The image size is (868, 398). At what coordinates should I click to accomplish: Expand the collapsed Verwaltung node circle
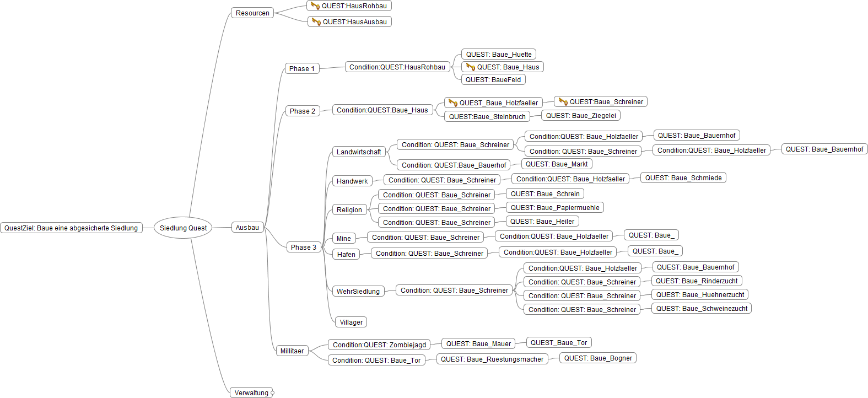272,393
